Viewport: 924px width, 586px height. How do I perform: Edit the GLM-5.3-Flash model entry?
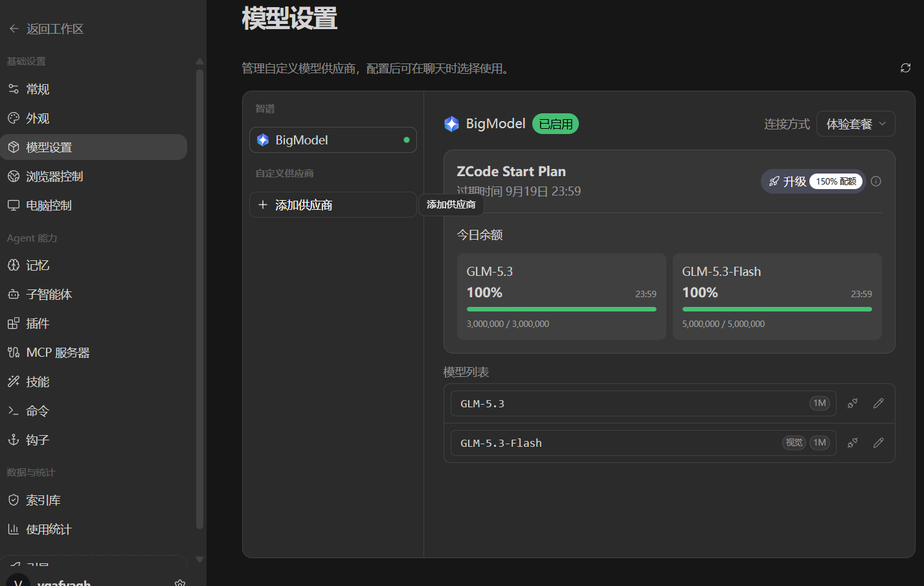coord(879,443)
